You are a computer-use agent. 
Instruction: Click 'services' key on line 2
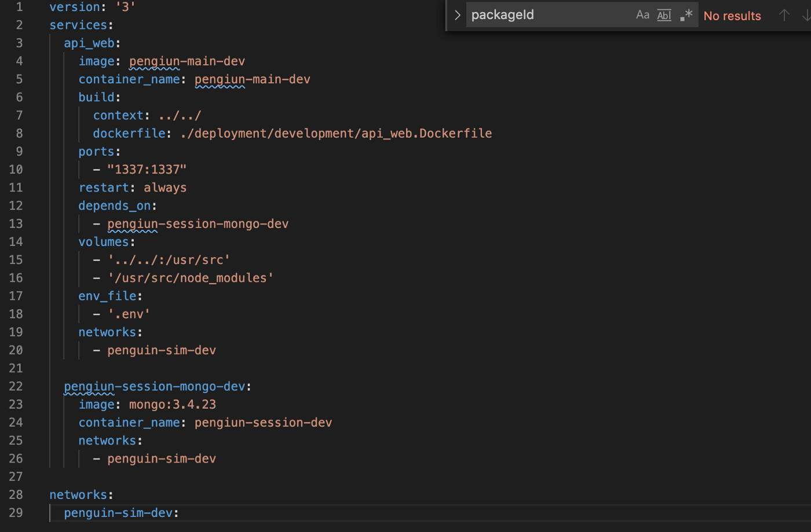[78, 25]
